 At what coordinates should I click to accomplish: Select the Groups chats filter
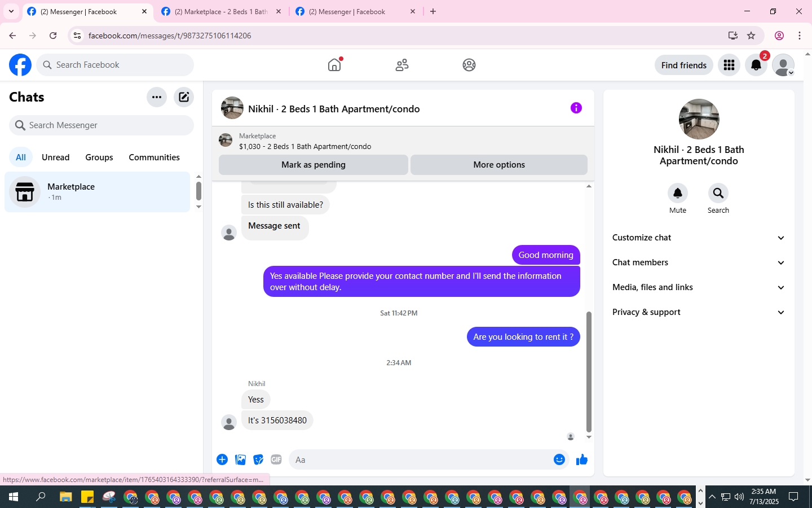(99, 157)
